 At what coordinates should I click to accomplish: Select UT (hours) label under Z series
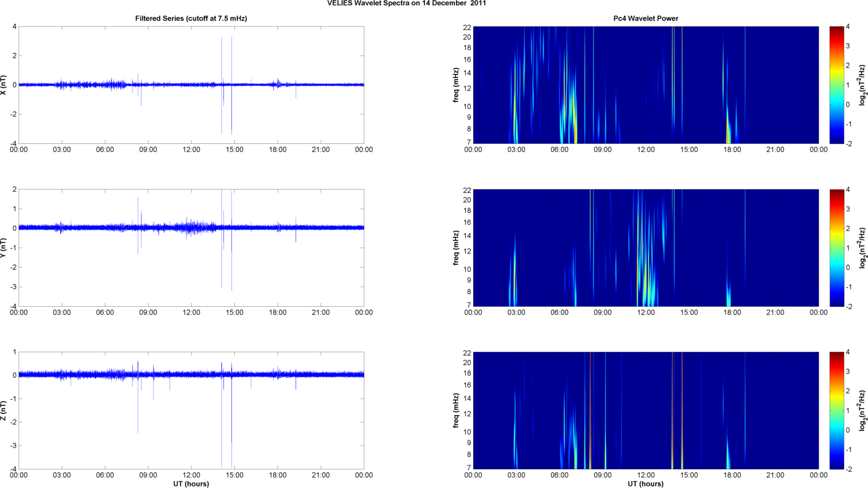191,483
